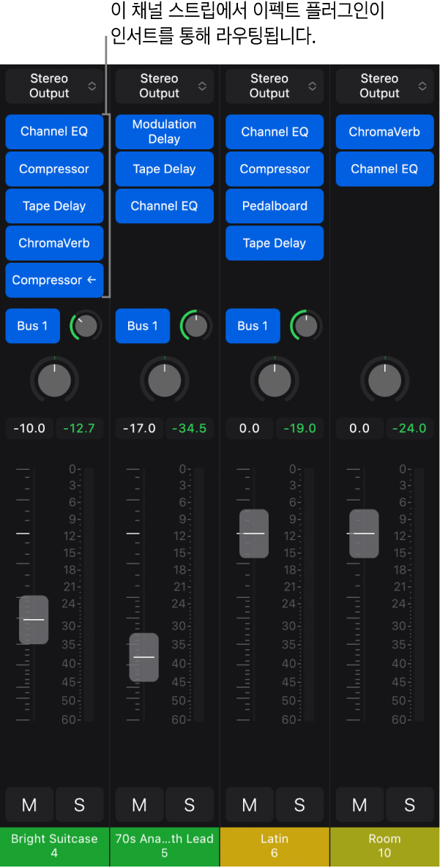Open Stereo Output menu on 70s Ana...th Lead strip
The image size is (440, 868).
[x=165, y=86]
